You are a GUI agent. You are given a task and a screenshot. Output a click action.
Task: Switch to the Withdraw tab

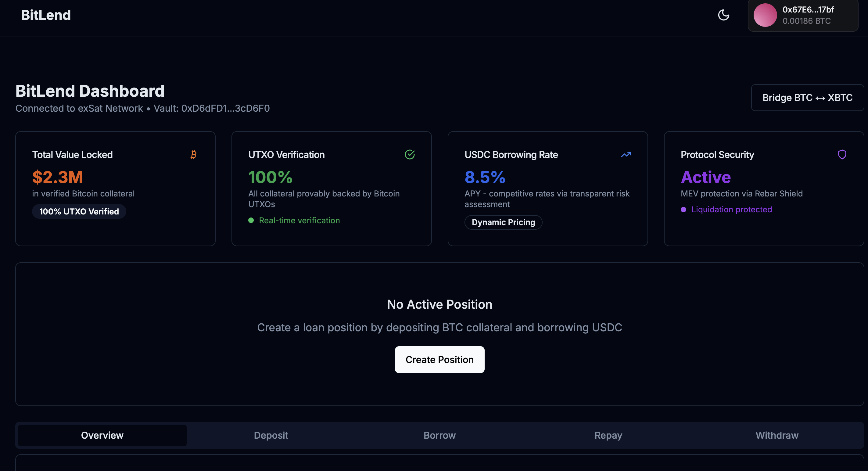point(777,435)
